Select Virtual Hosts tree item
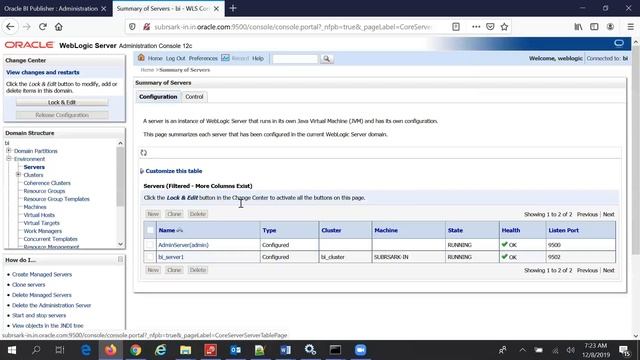Image resolution: width=640 pixels, height=360 pixels. coord(39,215)
